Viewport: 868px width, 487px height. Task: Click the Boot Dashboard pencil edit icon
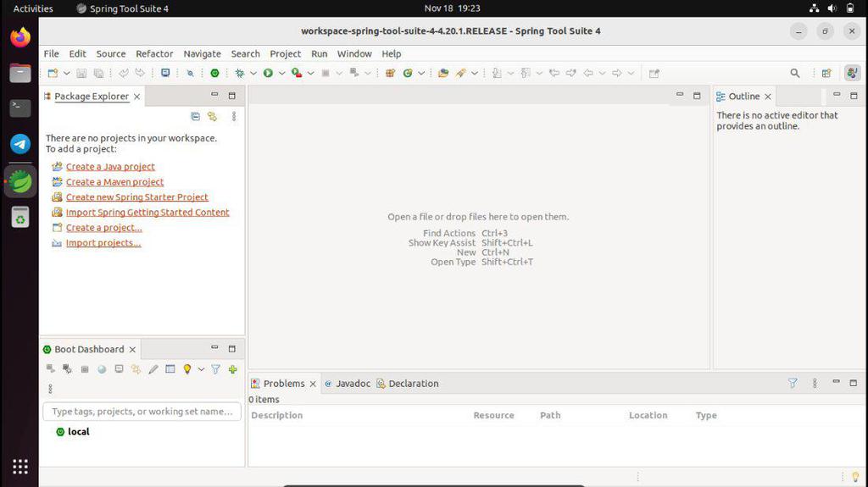(x=153, y=369)
